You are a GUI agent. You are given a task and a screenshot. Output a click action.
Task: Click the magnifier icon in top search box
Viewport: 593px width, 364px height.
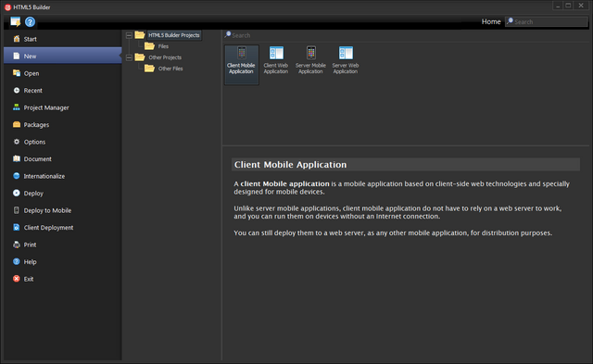coord(510,21)
